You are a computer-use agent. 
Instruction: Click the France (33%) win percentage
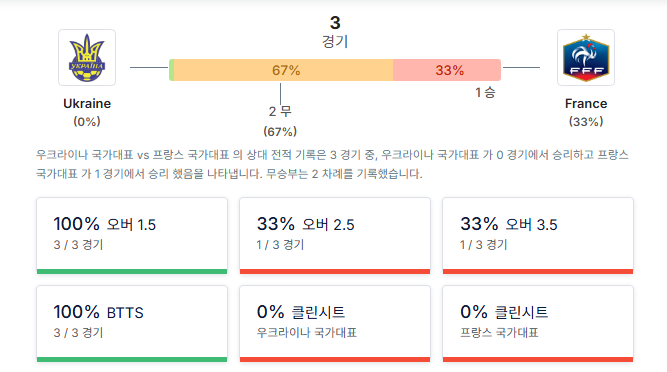[x=586, y=122]
